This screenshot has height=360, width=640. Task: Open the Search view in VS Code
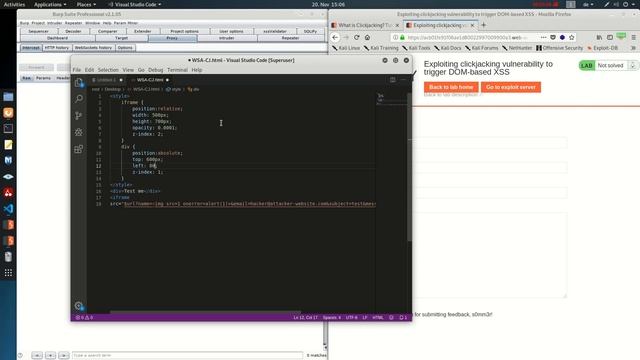tap(79, 99)
